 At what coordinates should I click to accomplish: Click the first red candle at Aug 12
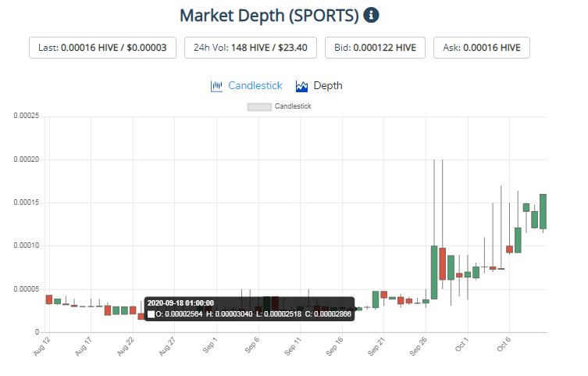point(49,299)
